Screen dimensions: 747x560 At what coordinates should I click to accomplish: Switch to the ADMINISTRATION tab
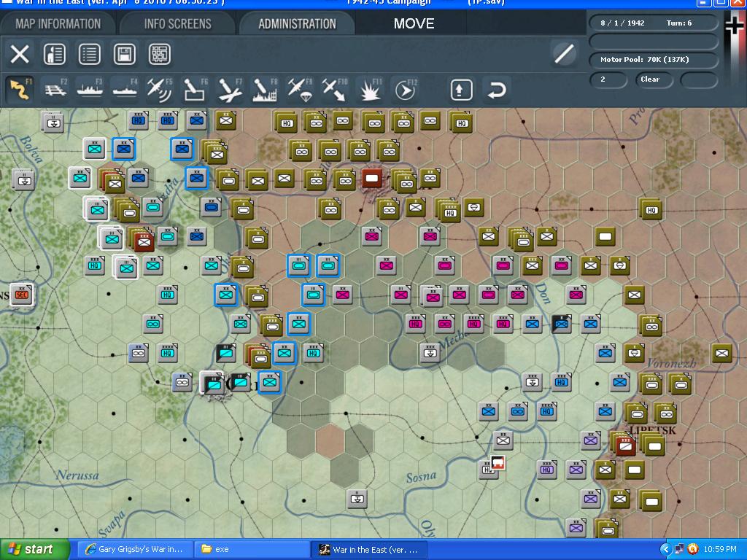[x=298, y=24]
